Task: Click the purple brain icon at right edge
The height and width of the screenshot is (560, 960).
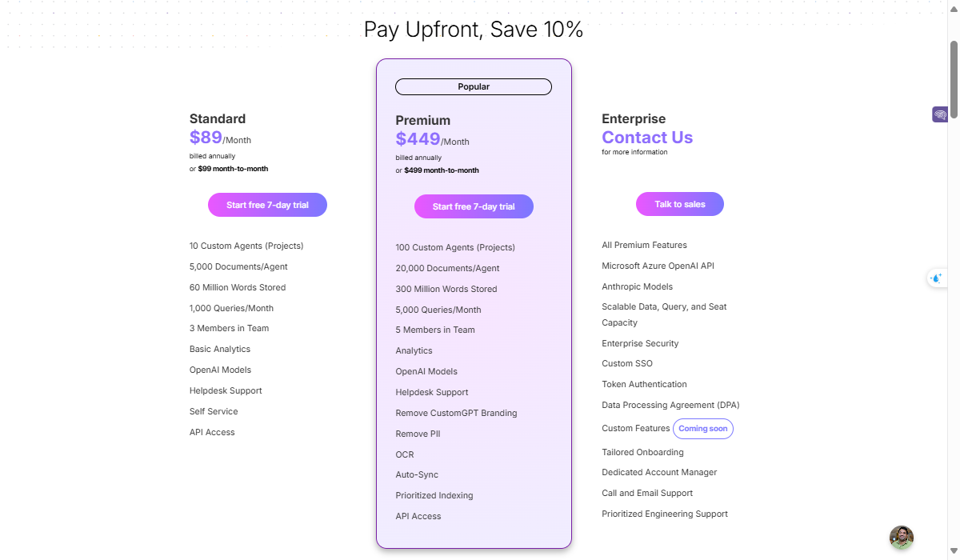Action: (x=940, y=114)
